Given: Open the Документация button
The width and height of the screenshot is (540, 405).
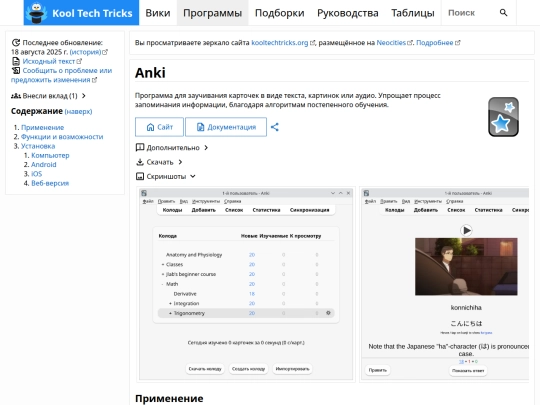Looking at the screenshot, I should (226, 127).
